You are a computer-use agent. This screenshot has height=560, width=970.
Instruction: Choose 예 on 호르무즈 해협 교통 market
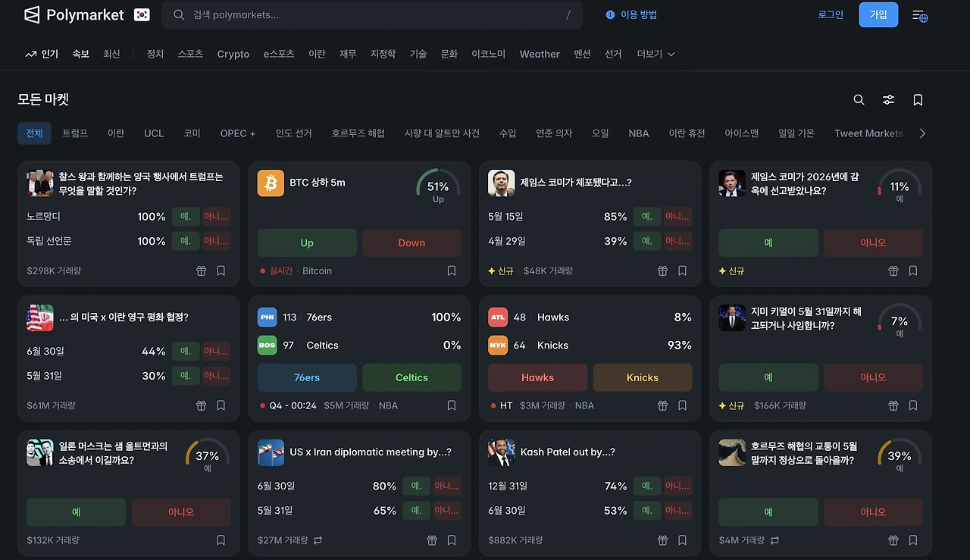click(768, 512)
